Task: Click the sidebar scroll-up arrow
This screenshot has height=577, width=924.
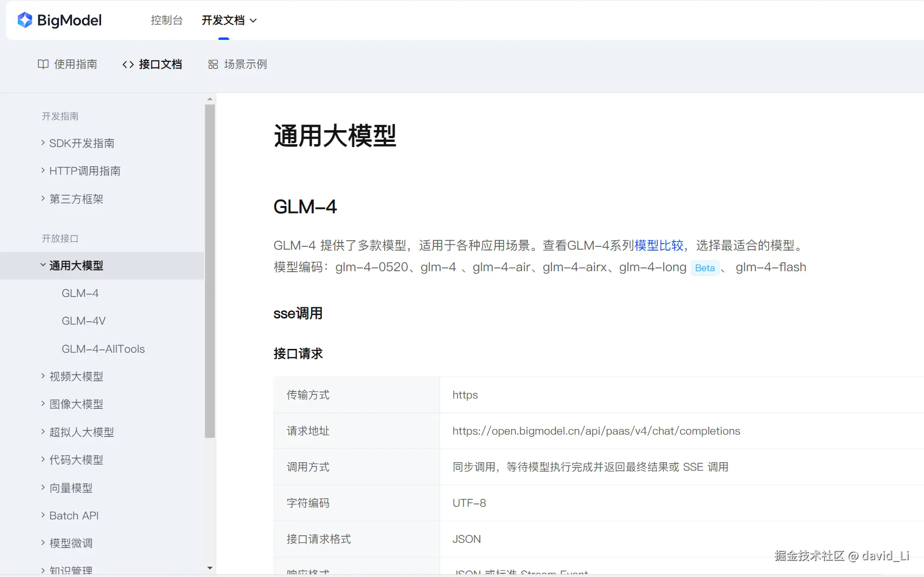Action: pos(210,99)
